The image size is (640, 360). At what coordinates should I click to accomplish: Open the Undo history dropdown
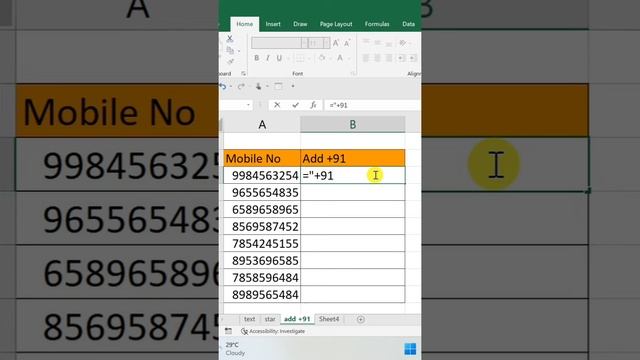click(231, 87)
